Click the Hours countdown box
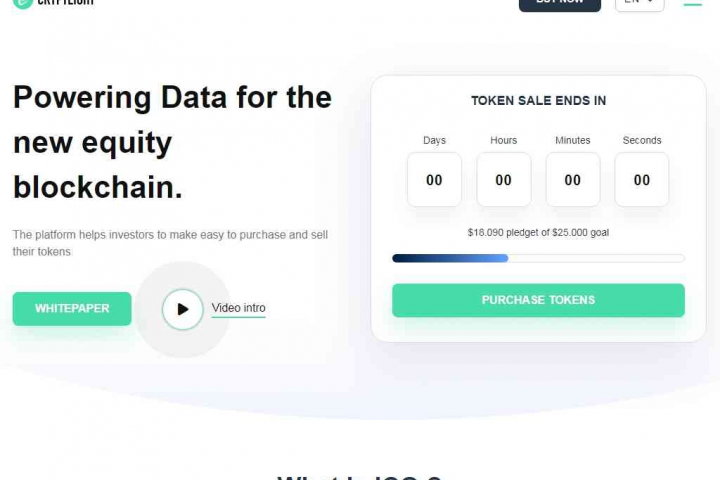This screenshot has width=720, height=480. coord(504,180)
